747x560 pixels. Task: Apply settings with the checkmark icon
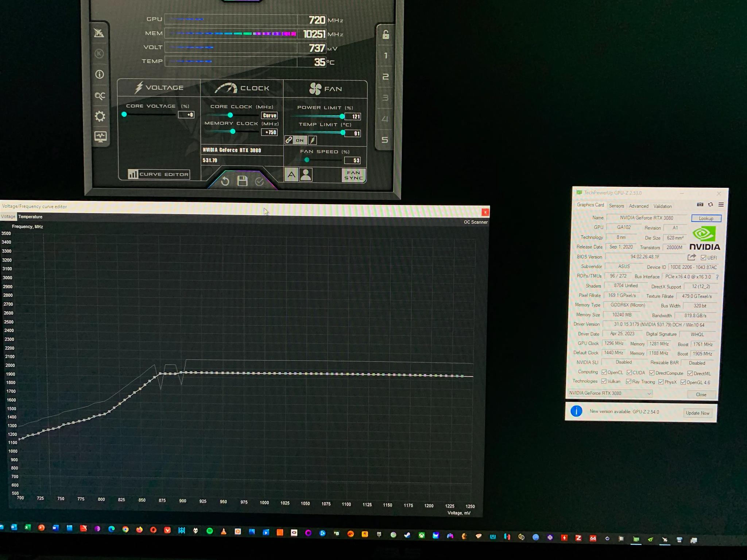tap(259, 181)
